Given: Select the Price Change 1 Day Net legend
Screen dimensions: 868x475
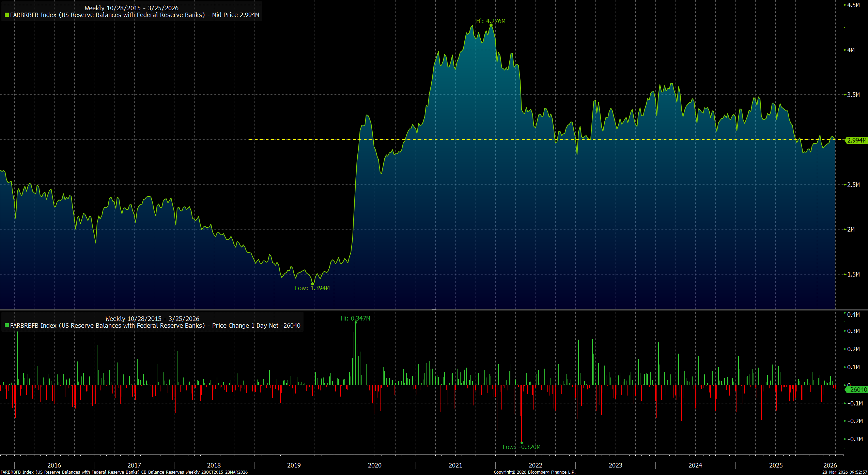Looking at the screenshot, I should click(155, 326).
